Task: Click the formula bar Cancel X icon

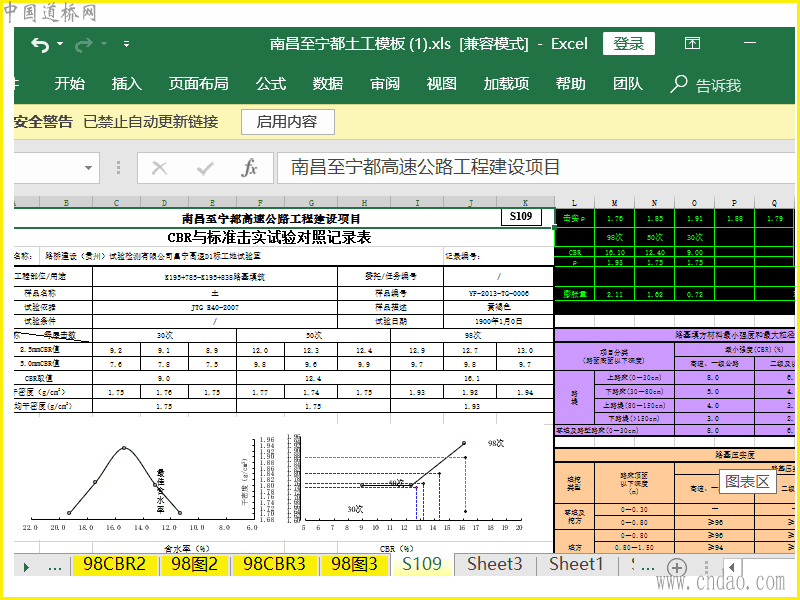Action: [160, 168]
